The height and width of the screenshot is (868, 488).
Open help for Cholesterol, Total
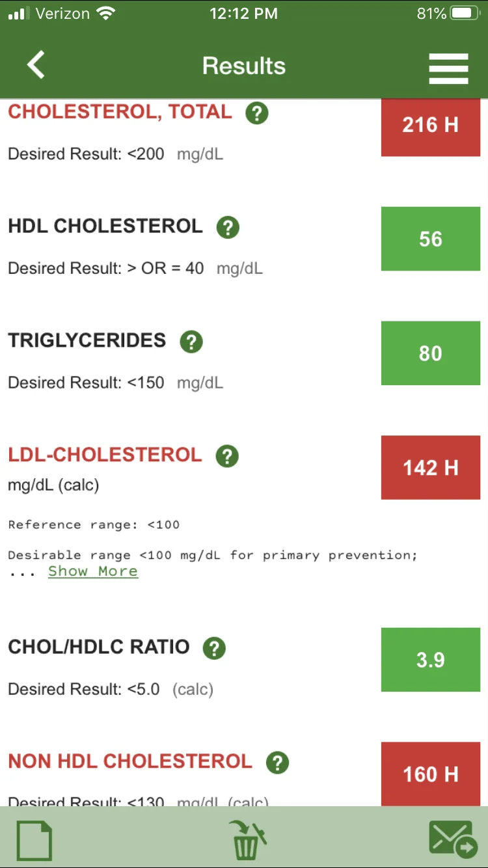[x=257, y=113]
